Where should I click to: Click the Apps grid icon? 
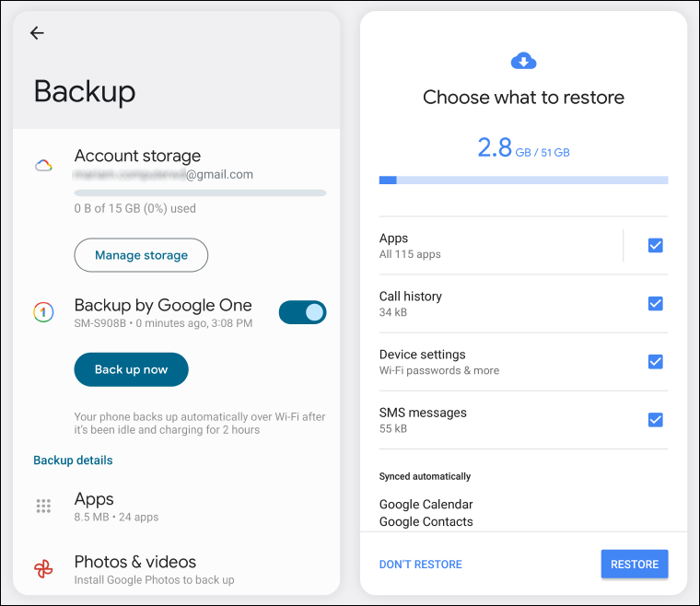click(43, 506)
